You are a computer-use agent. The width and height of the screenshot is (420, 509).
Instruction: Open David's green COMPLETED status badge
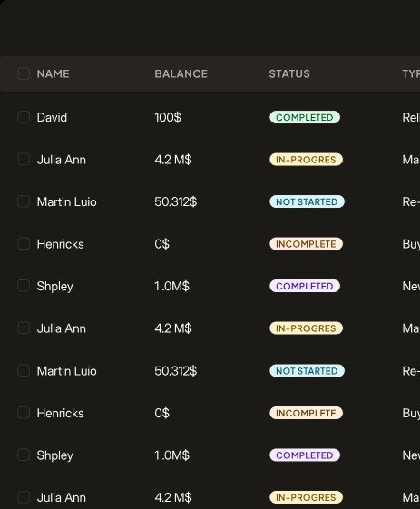(x=305, y=117)
